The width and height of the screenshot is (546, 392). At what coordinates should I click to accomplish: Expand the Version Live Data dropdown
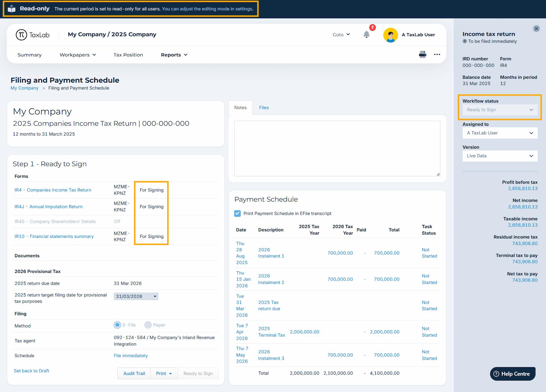tap(500, 156)
